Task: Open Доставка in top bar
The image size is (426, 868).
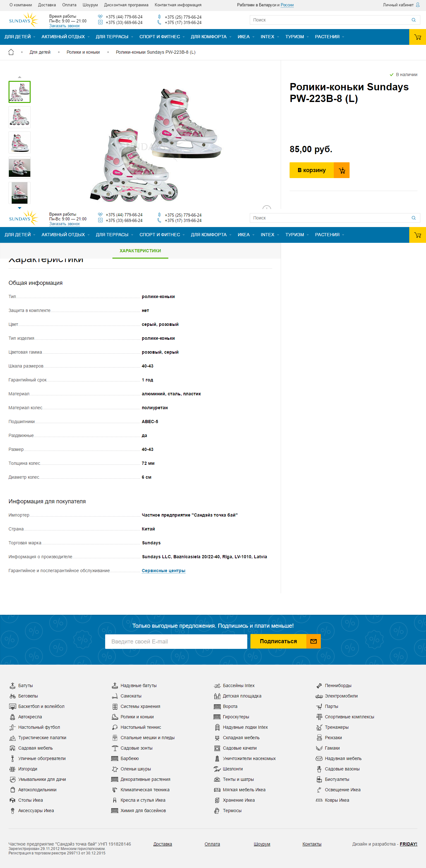Action: (47, 5)
